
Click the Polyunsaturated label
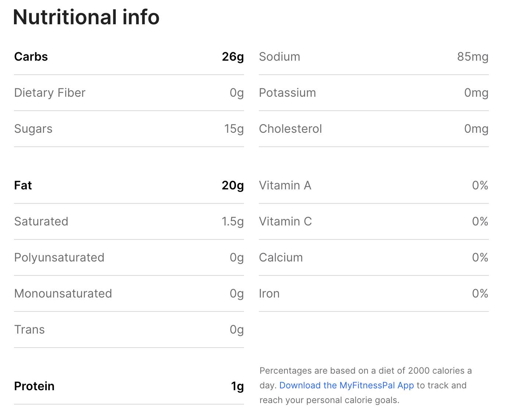pyautogui.click(x=59, y=257)
